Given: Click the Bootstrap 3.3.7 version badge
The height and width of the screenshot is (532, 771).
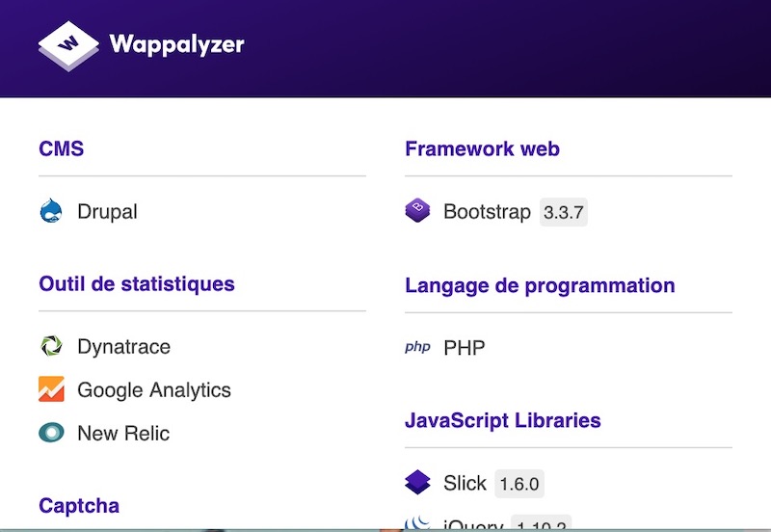Looking at the screenshot, I should (563, 212).
